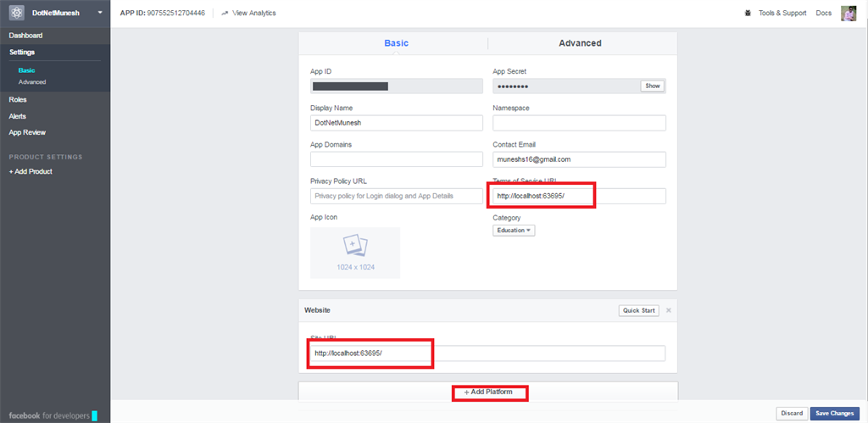Show the App Secret

point(652,86)
